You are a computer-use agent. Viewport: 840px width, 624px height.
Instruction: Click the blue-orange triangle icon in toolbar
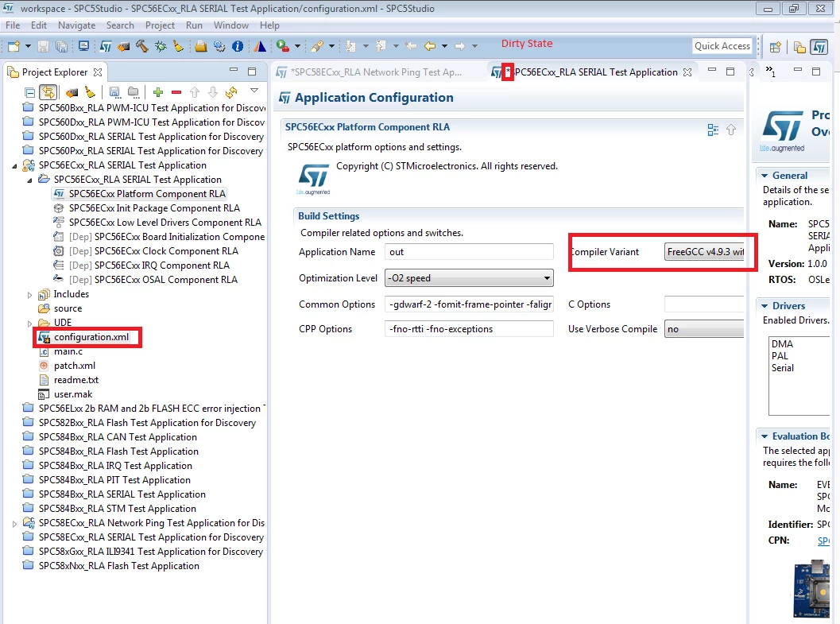pos(260,47)
